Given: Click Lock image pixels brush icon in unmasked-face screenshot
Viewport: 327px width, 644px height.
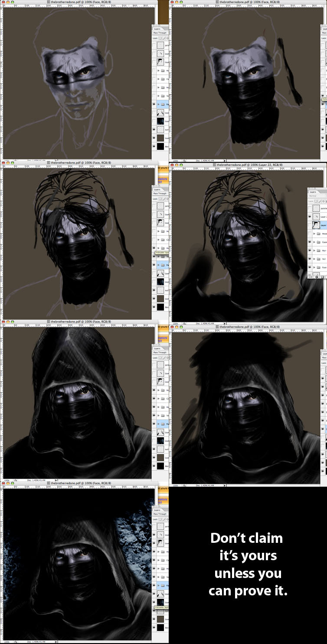Looking at the screenshot, I should coord(164,38).
